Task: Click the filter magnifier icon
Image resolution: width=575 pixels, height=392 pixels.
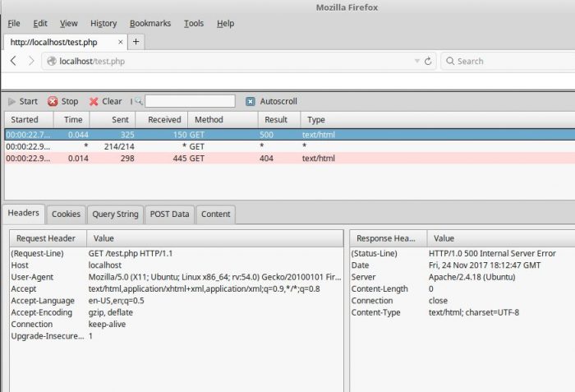Action: [139, 101]
